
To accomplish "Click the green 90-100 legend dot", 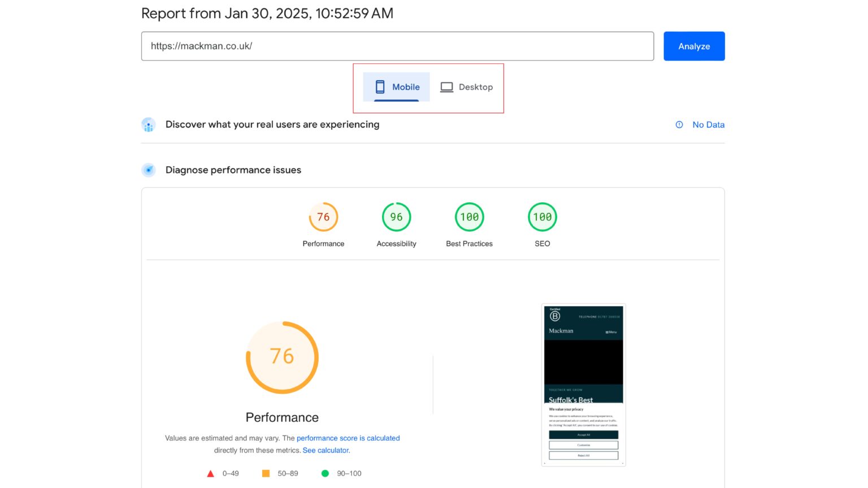I will point(325,473).
